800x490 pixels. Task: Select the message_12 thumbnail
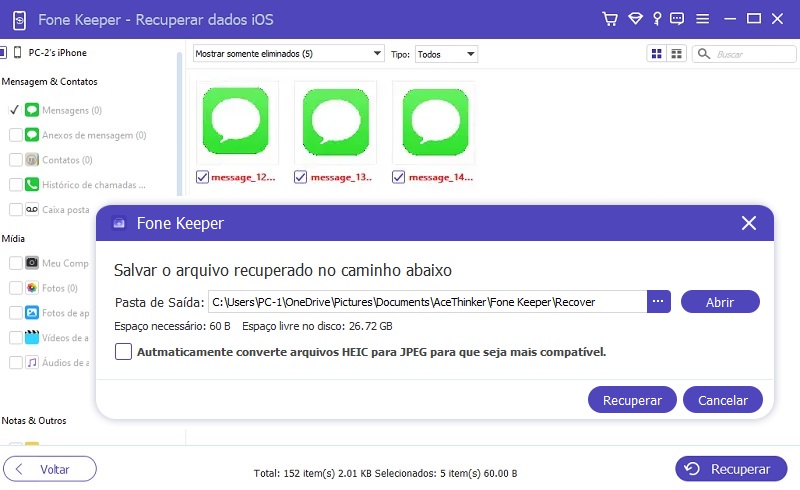point(236,121)
